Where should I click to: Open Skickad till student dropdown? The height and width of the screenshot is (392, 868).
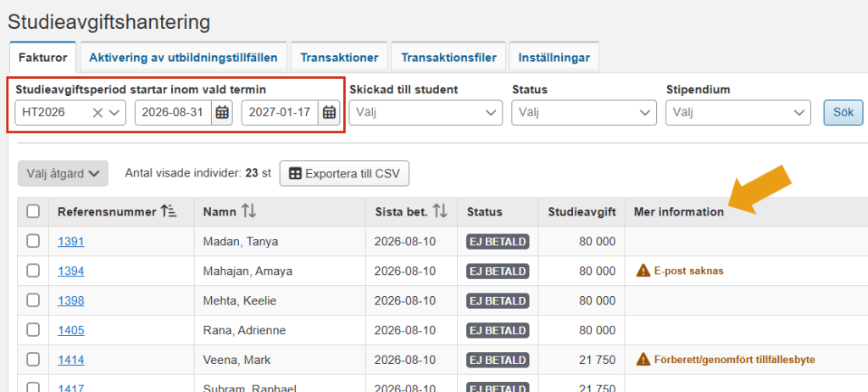[426, 113]
